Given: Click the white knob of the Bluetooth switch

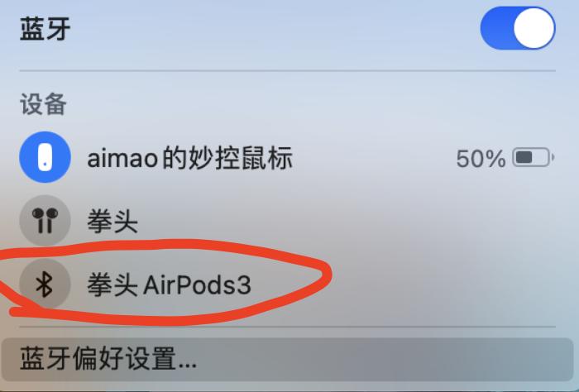Looking at the screenshot, I should tap(534, 28).
